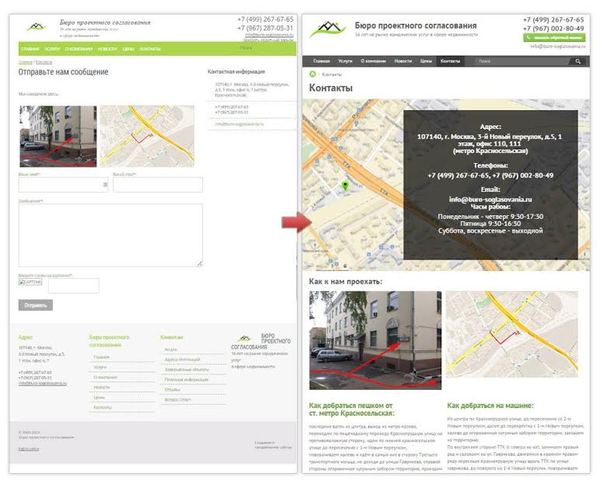Click the green callback request button

(x=555, y=37)
